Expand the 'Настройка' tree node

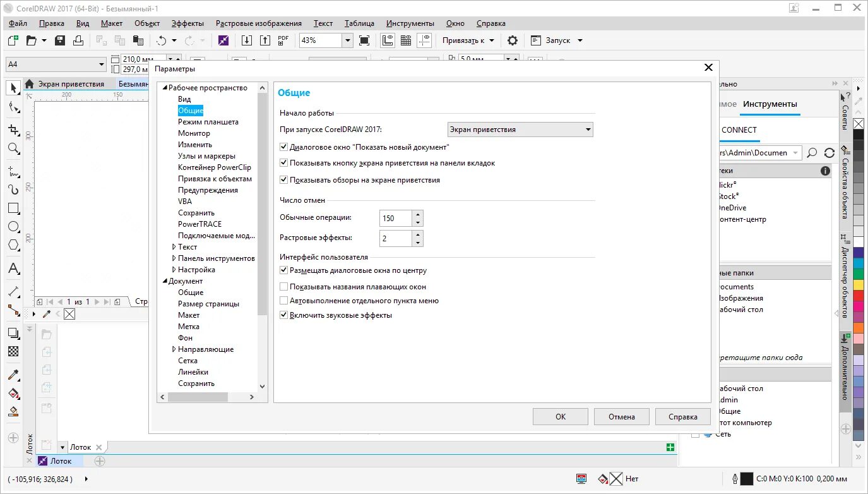pyautogui.click(x=174, y=270)
